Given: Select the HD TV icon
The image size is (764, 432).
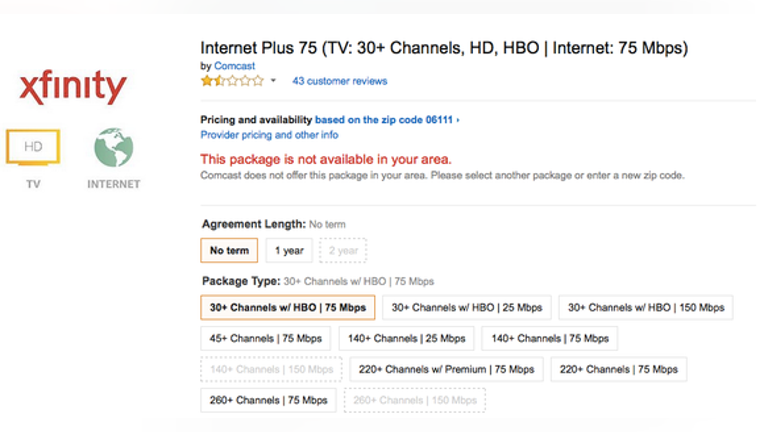Looking at the screenshot, I should 33,148.
